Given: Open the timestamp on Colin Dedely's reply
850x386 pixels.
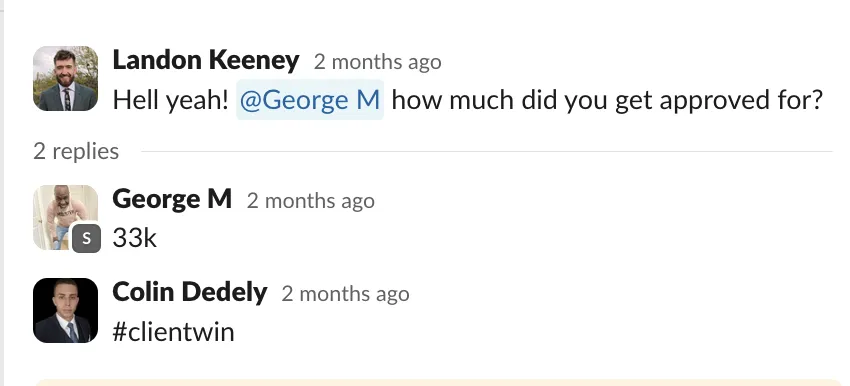Looking at the screenshot, I should (345, 294).
